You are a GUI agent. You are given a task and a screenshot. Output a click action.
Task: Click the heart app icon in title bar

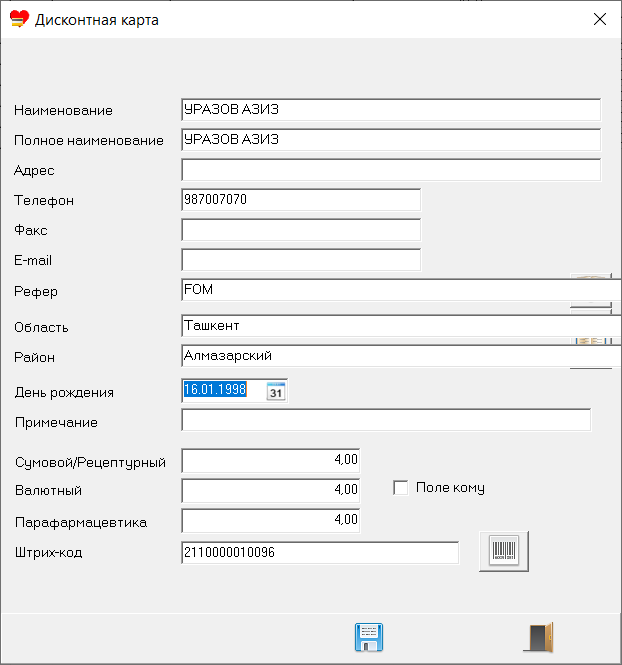(x=19, y=19)
